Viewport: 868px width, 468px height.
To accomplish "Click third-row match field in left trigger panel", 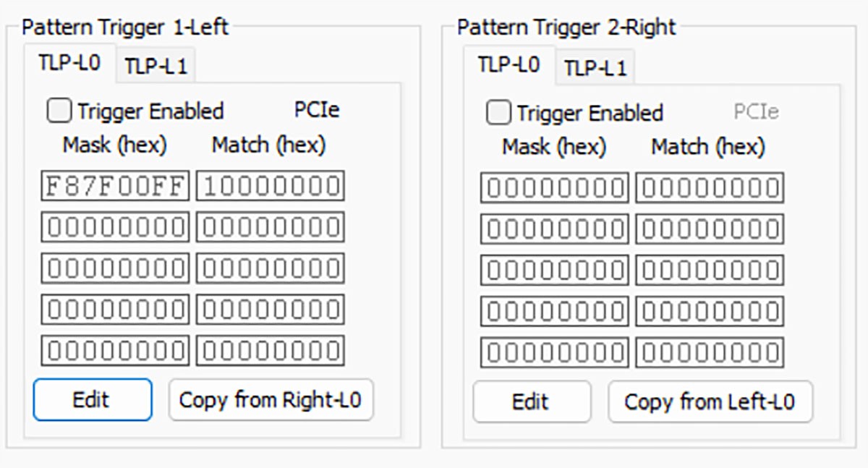I will pyautogui.click(x=270, y=268).
